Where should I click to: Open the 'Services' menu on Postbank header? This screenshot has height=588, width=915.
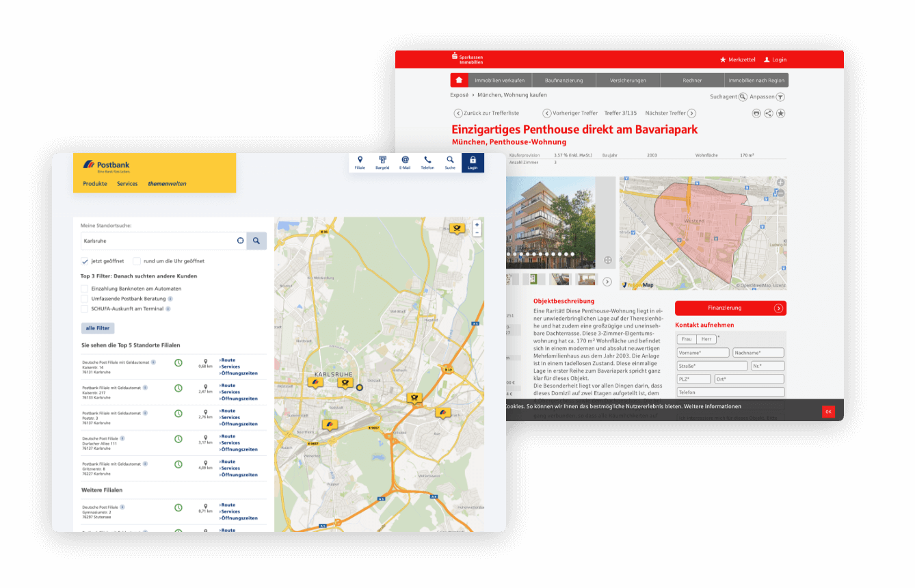[127, 184]
